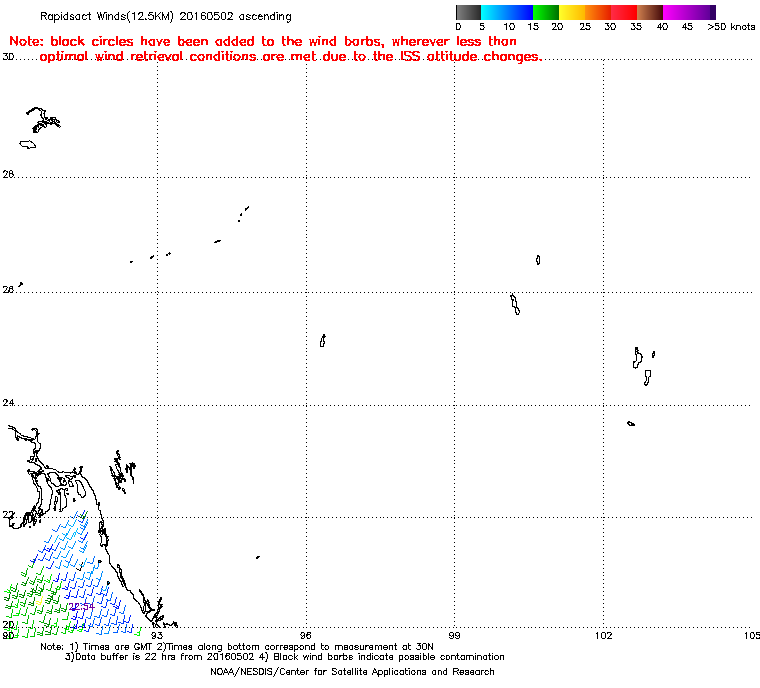
Task: Click the '>50 knots' legend label
Action: click(731, 27)
